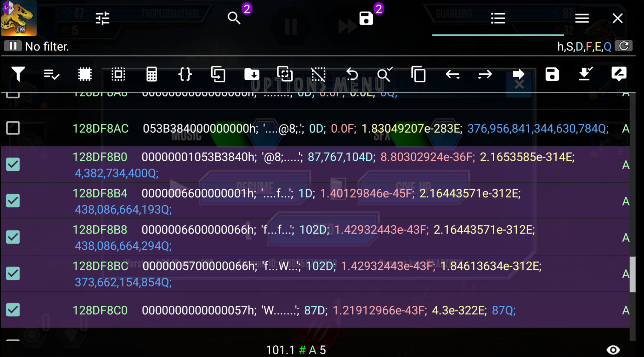644x357 pixels.
Task: Uncheck the box for address 128DF8B8
Action: pos(13,237)
